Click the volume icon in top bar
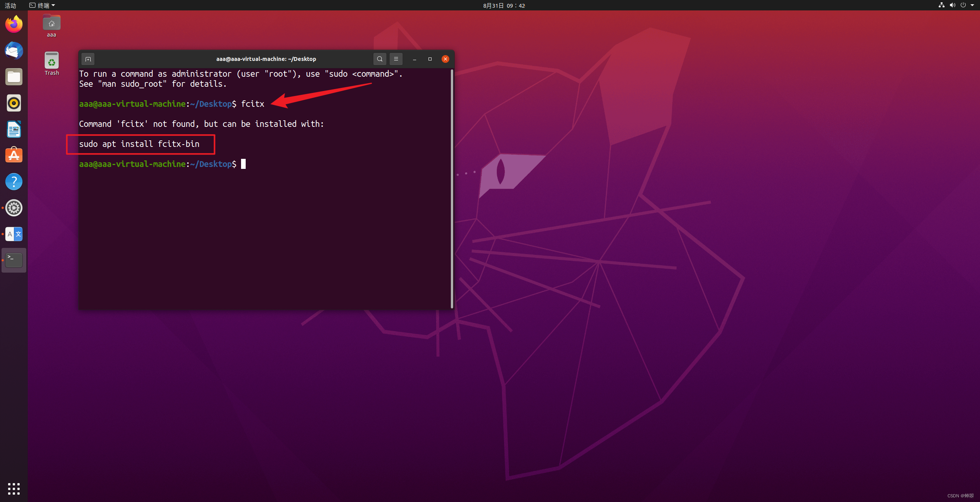The image size is (980, 502). point(952,5)
